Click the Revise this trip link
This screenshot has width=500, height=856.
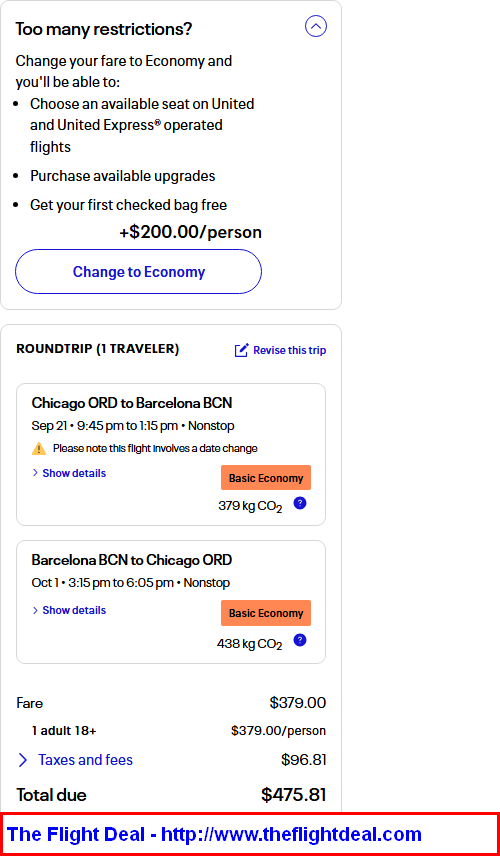pos(289,350)
